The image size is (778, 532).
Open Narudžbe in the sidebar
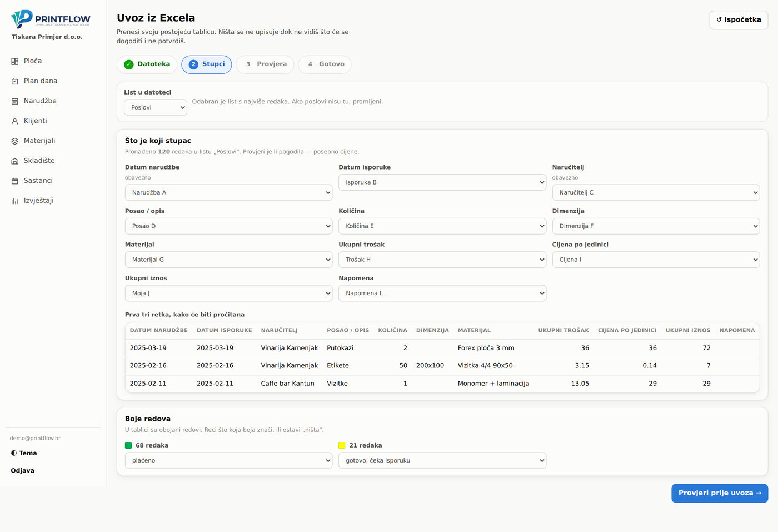click(53, 101)
